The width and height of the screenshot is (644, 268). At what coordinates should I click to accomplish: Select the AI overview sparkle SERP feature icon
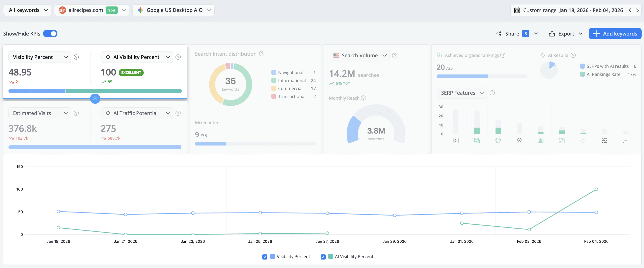coord(583,140)
